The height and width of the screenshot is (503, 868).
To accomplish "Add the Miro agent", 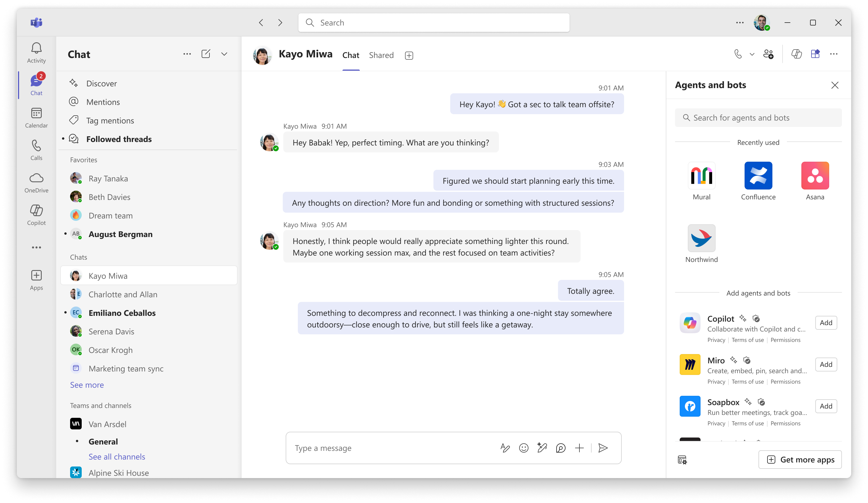I will pyautogui.click(x=826, y=364).
